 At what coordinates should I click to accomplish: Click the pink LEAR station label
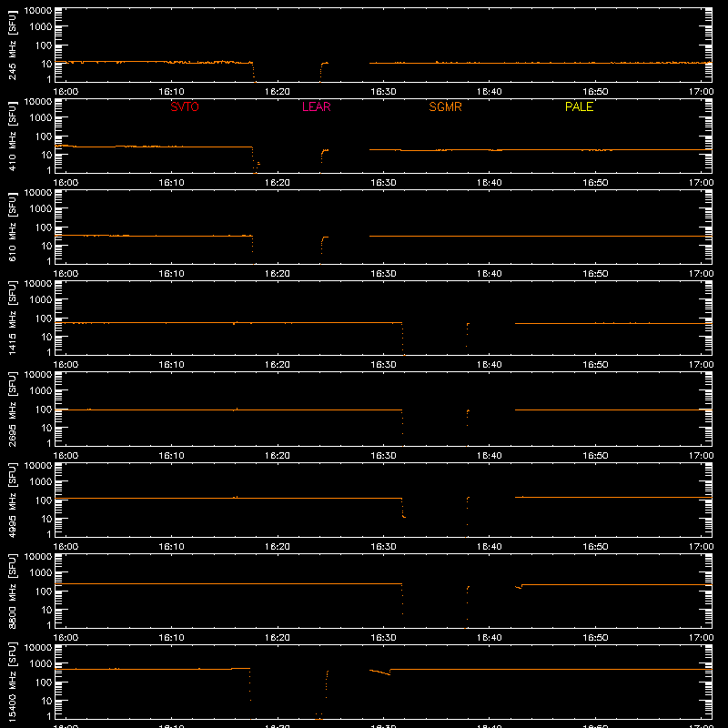tap(316, 106)
